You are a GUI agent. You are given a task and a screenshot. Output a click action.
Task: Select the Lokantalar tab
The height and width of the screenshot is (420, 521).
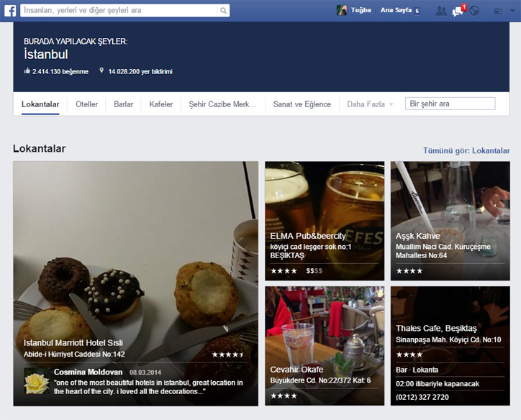(40, 104)
